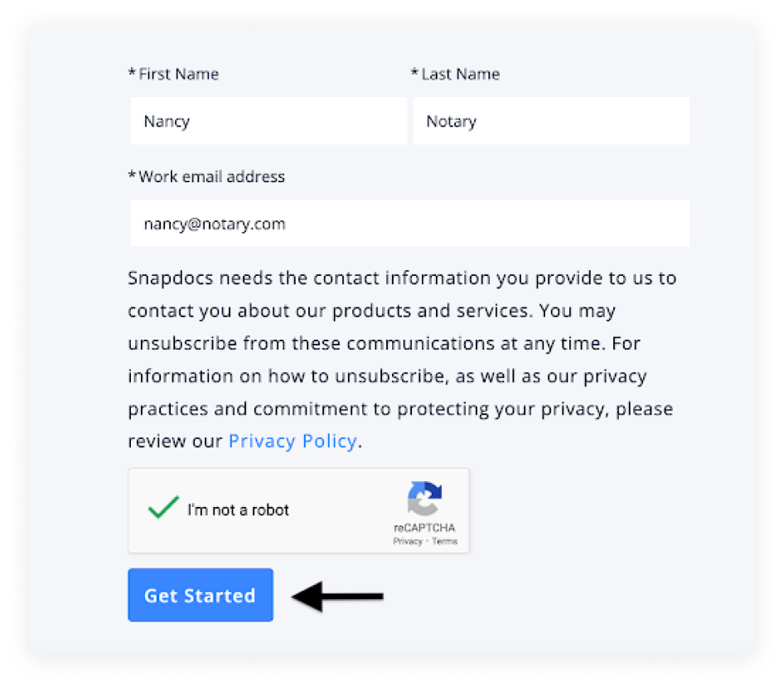The image size is (784, 686).
Task: Click the First Name required field label
Action: [173, 74]
